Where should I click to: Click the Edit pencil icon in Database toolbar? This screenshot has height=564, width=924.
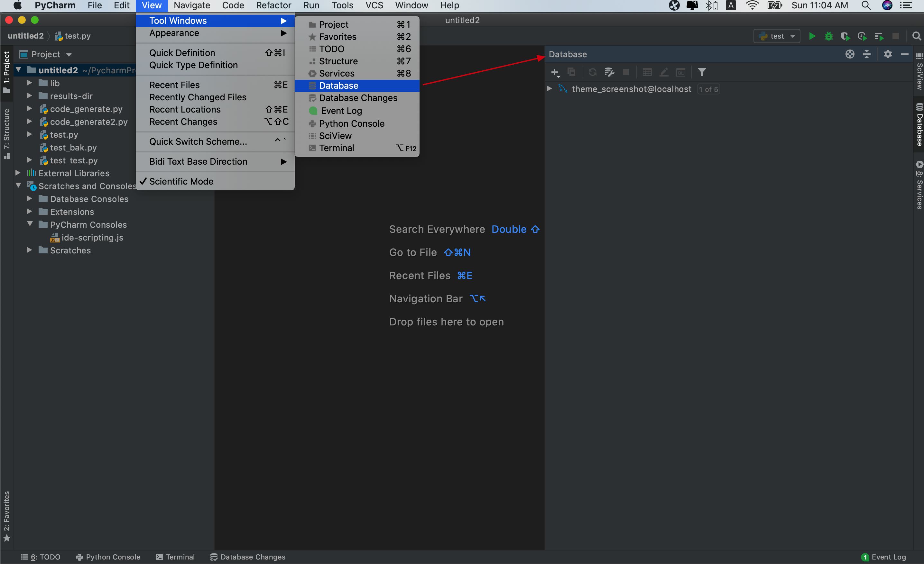pos(664,72)
